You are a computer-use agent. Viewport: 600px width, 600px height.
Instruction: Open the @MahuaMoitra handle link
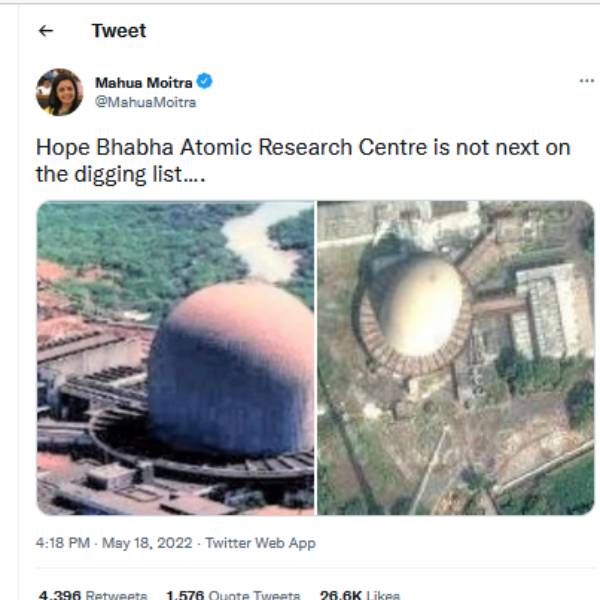tap(145, 102)
